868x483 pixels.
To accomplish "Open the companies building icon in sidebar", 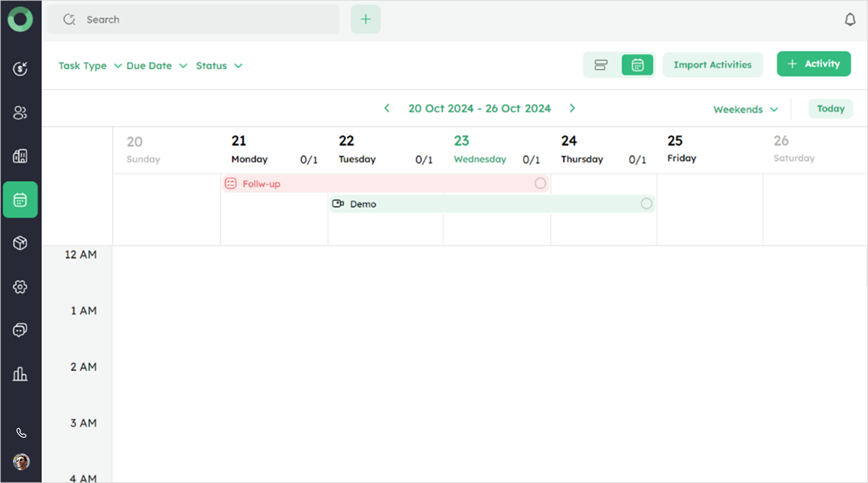I will (20, 156).
